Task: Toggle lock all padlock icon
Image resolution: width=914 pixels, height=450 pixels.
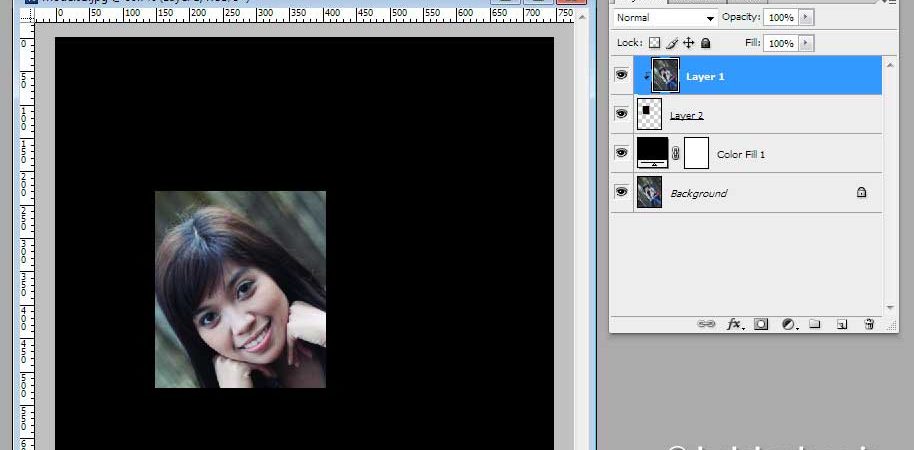Action: point(705,43)
